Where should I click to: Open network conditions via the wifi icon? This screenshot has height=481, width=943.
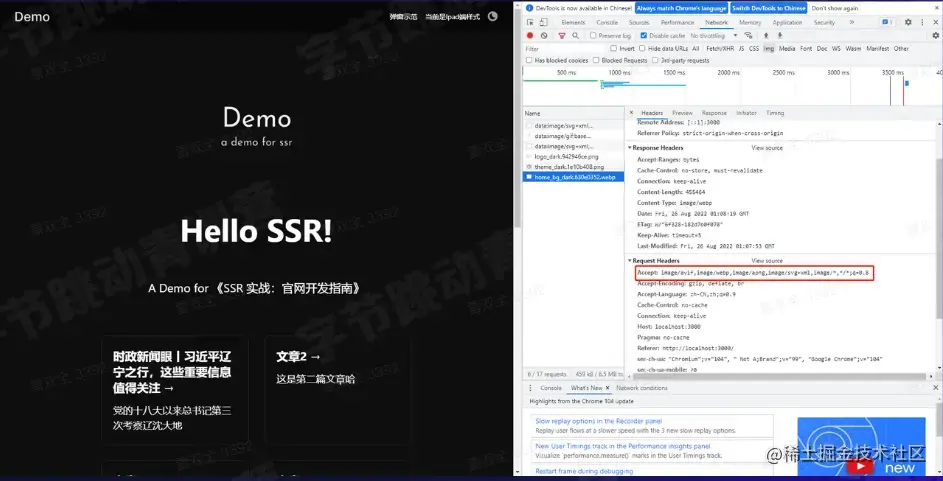point(748,35)
